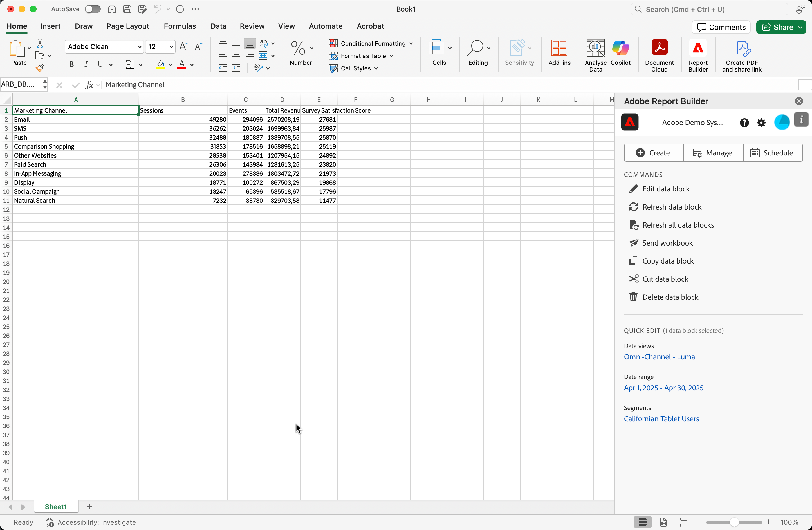Screen dimensions: 812x530
Task: Click Refresh data block command
Action: coord(671,207)
